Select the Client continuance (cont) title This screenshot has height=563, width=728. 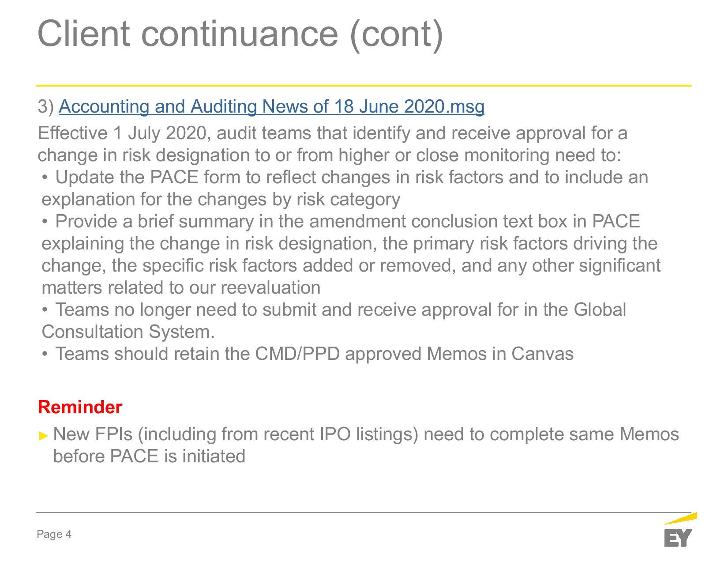click(240, 34)
